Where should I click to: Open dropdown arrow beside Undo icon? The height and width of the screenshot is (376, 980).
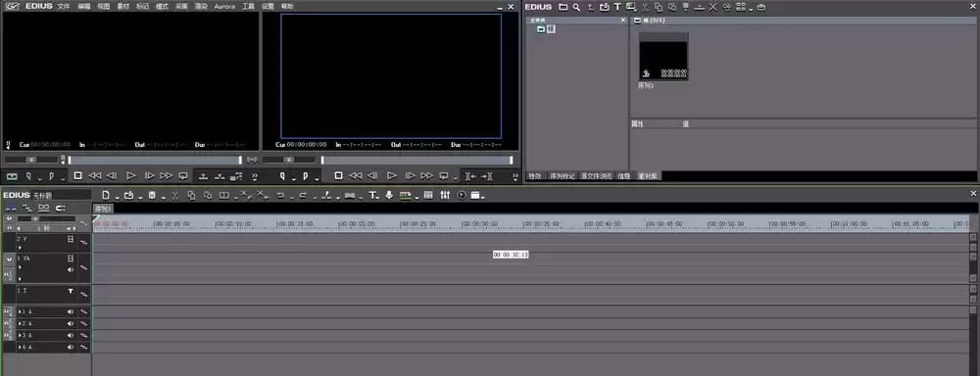pyautogui.click(x=291, y=198)
